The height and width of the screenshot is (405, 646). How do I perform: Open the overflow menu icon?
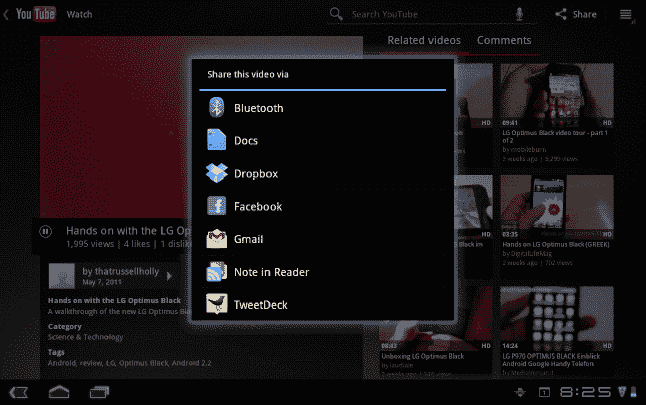point(625,14)
